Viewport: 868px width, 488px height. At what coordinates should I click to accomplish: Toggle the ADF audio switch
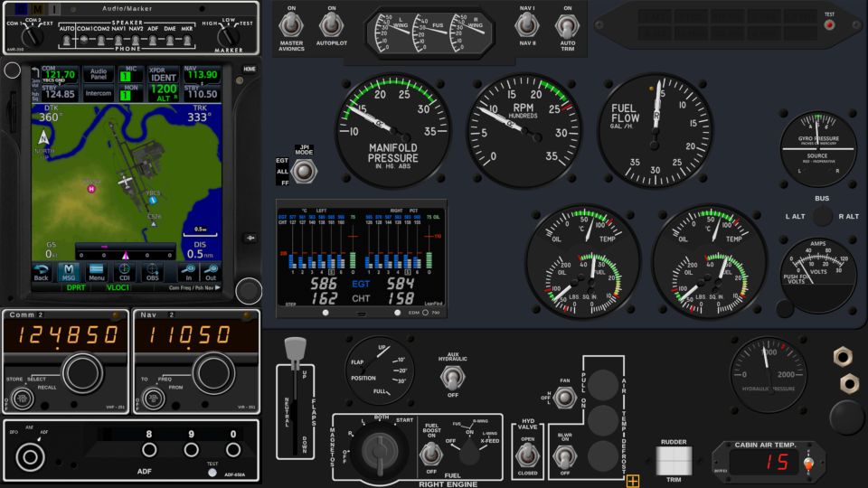pos(153,40)
